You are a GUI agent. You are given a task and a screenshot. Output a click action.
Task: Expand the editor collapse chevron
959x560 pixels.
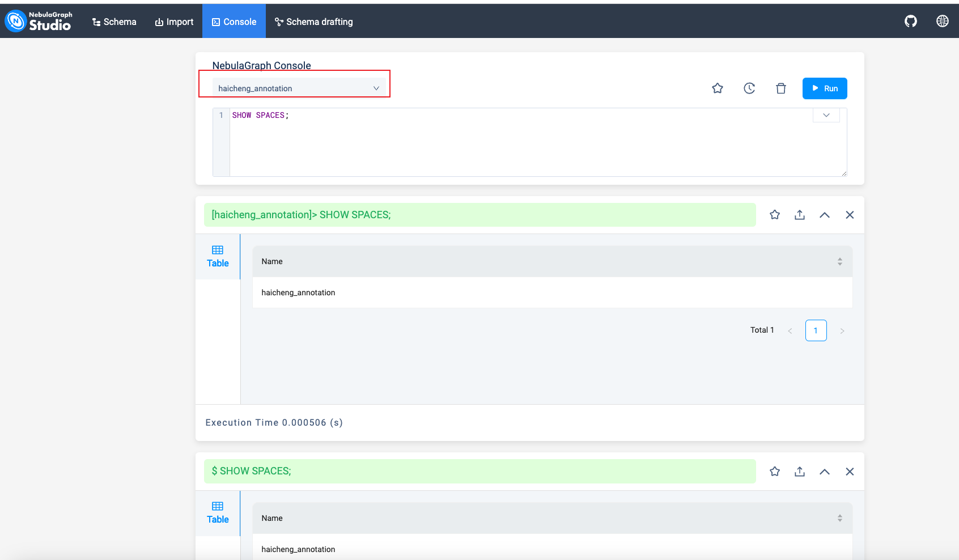click(826, 115)
